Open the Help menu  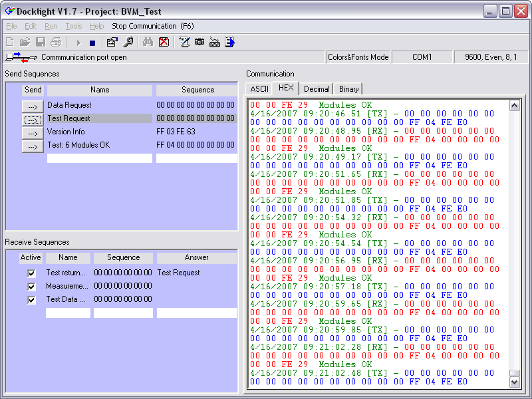tap(96, 26)
